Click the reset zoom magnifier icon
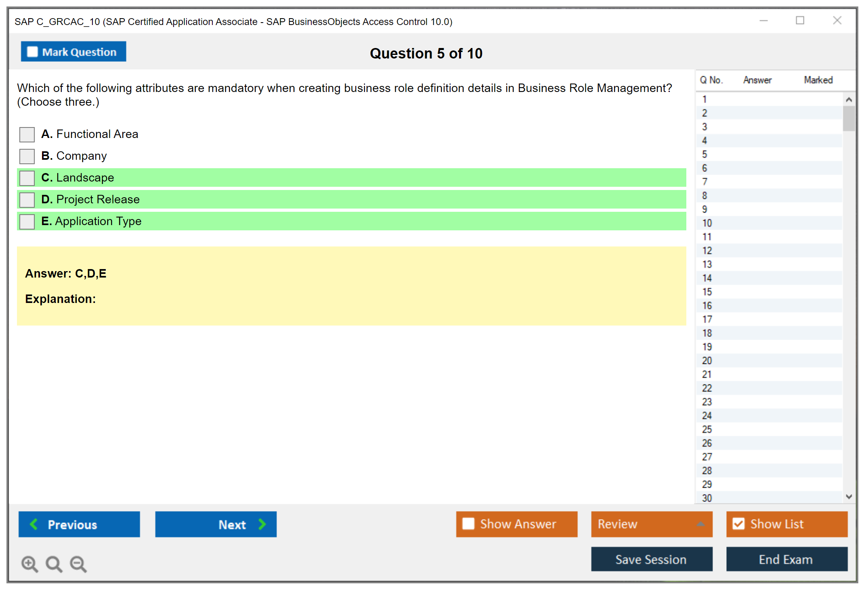 (x=54, y=564)
